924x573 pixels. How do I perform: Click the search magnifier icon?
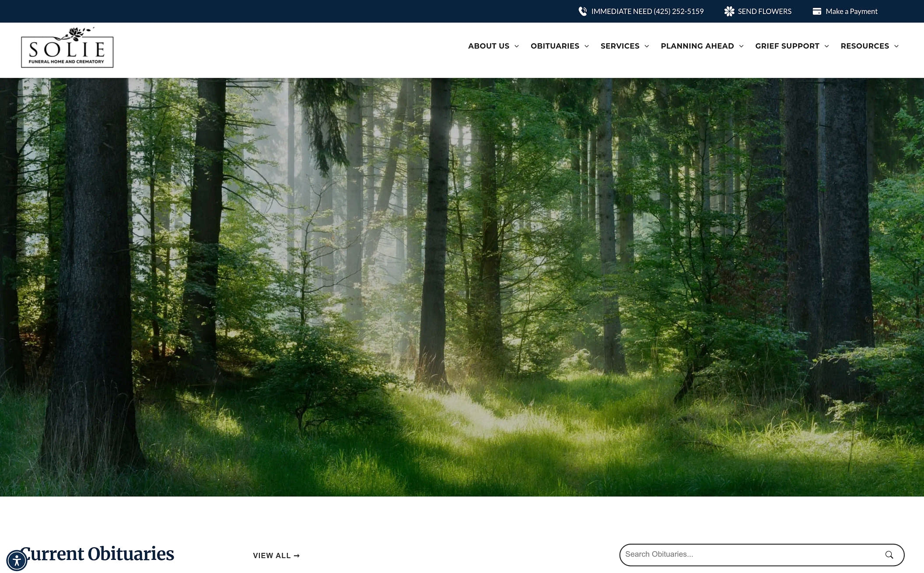(x=889, y=555)
